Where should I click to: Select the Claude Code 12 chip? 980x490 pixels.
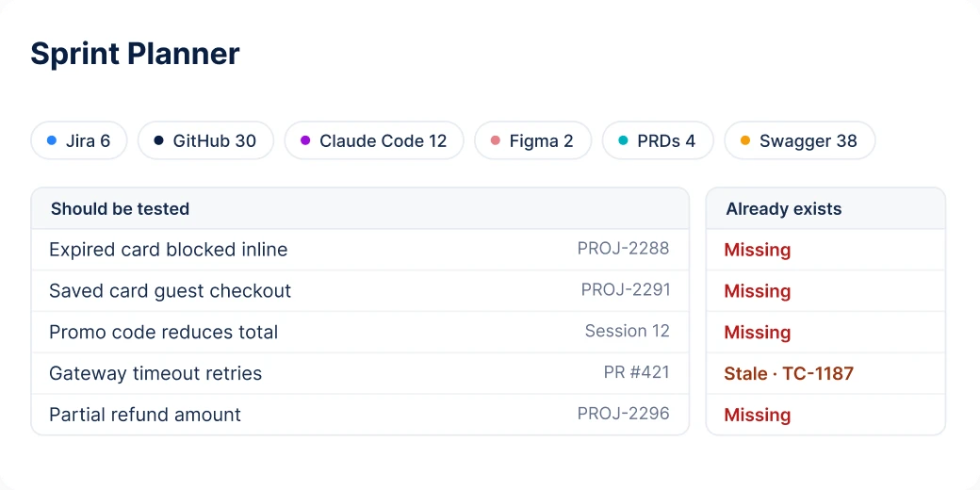tap(374, 140)
